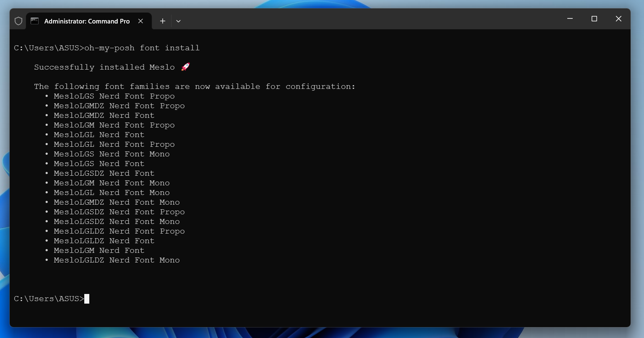Click 'MesloLGM Nerd Font' entry without a suffix

(99, 250)
